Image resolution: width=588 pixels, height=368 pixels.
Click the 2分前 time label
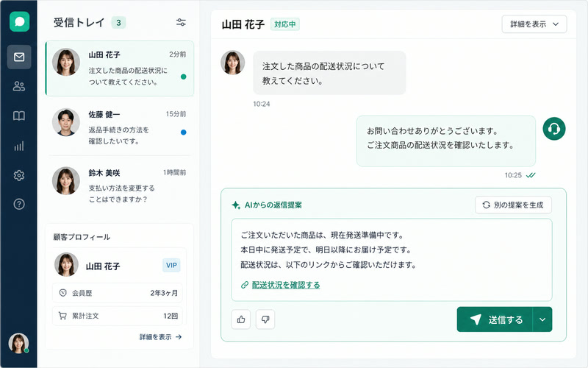177,54
